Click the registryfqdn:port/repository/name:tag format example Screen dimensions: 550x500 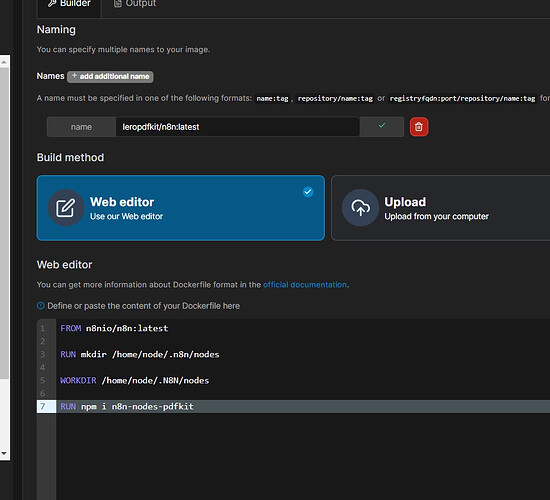coord(462,99)
